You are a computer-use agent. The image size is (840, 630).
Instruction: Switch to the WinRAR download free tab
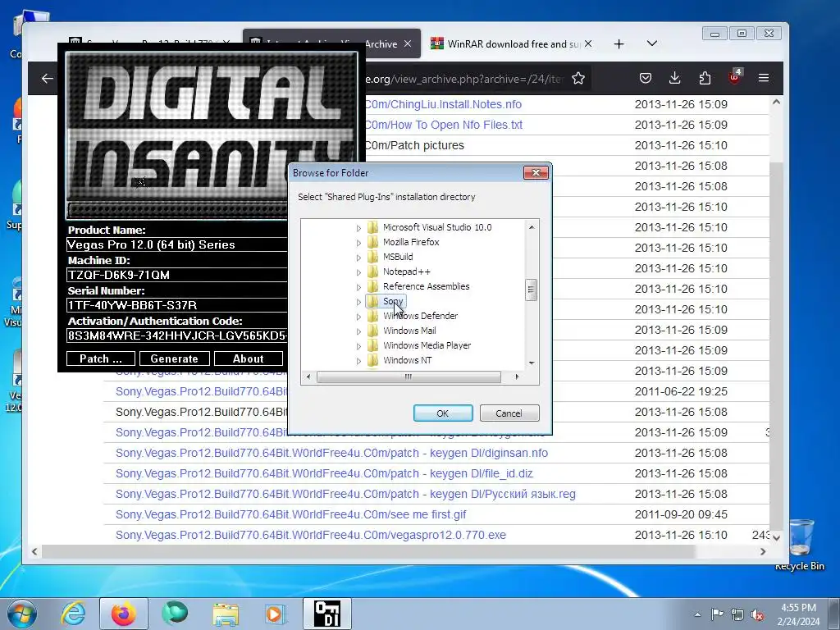point(513,44)
